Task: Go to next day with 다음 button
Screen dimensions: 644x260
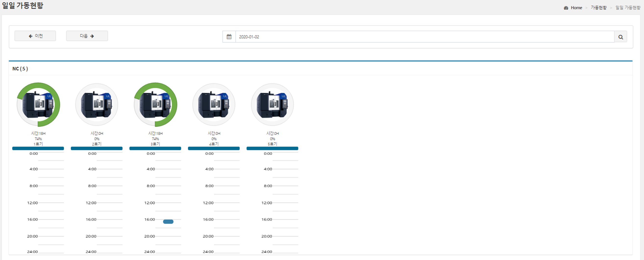Action: pos(87,36)
